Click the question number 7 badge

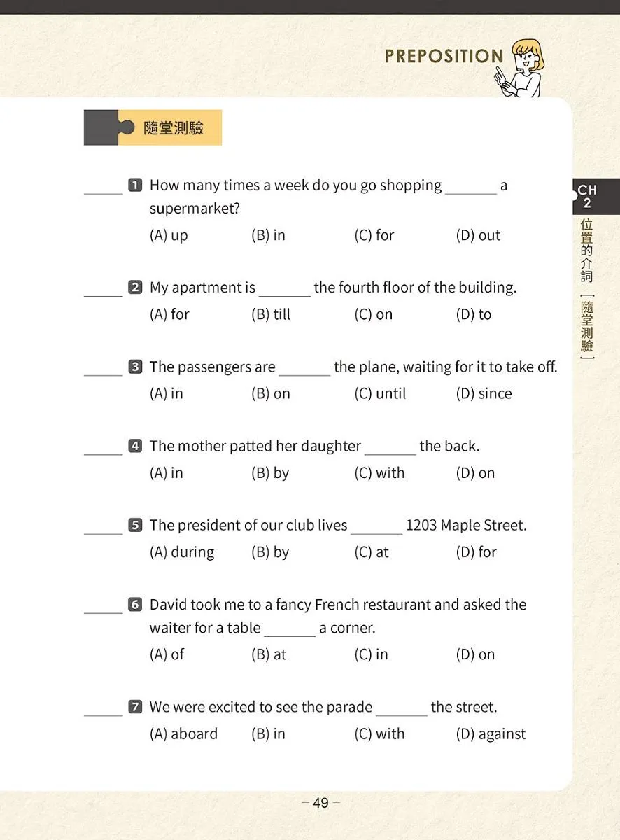click(136, 707)
